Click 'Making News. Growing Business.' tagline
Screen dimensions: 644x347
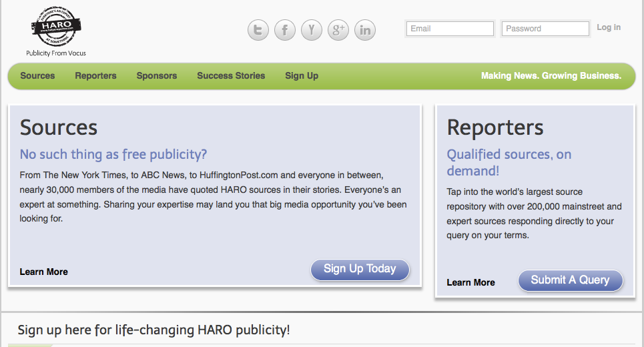coord(551,76)
